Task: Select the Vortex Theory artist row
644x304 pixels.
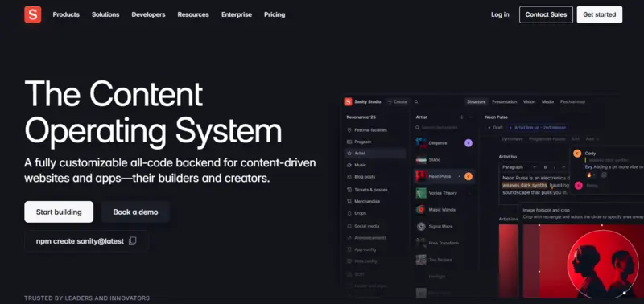Action: tap(444, 193)
